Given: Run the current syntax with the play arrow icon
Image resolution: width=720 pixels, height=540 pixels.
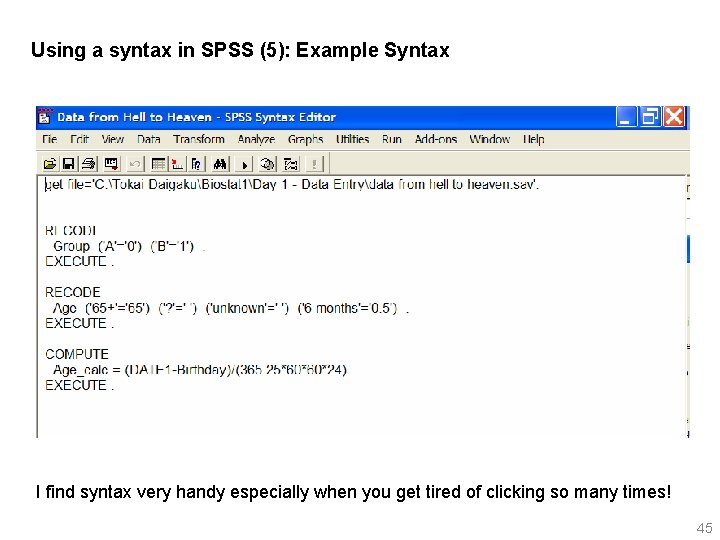Looking at the screenshot, I should [x=245, y=164].
